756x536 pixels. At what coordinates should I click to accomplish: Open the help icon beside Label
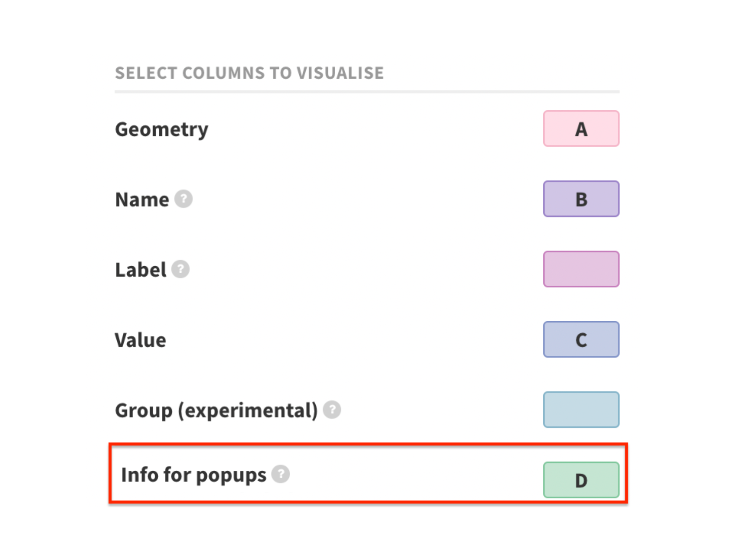180,269
